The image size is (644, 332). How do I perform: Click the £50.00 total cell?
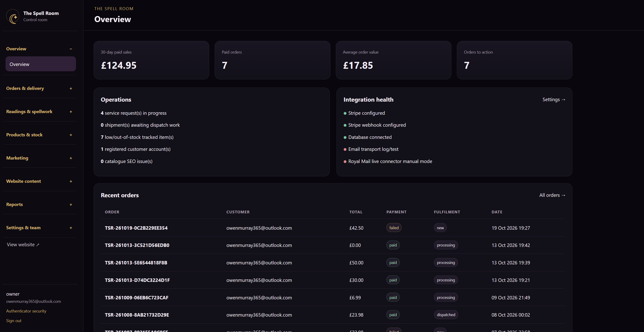tap(356, 263)
